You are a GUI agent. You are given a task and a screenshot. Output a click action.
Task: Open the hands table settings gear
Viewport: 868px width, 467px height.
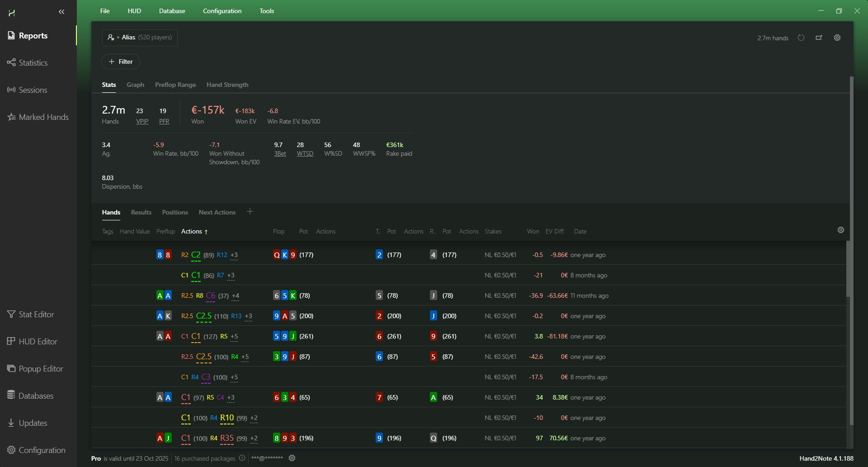click(841, 230)
